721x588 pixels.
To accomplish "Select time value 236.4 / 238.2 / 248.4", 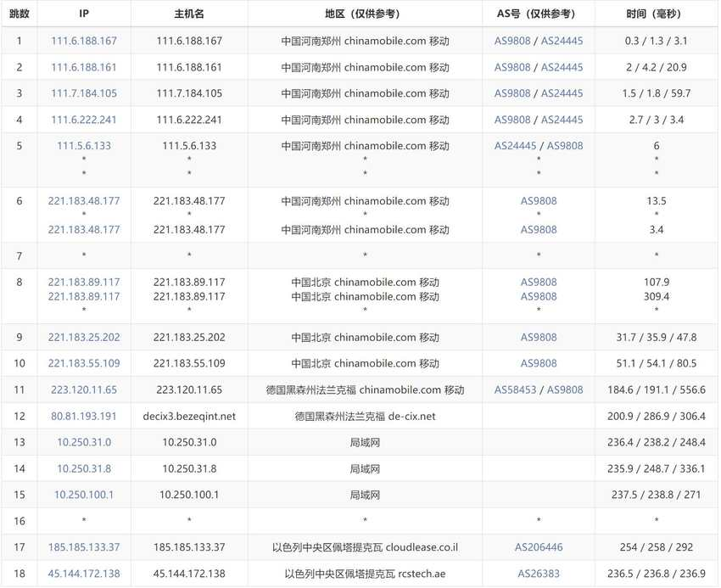I will pyautogui.click(x=657, y=443).
